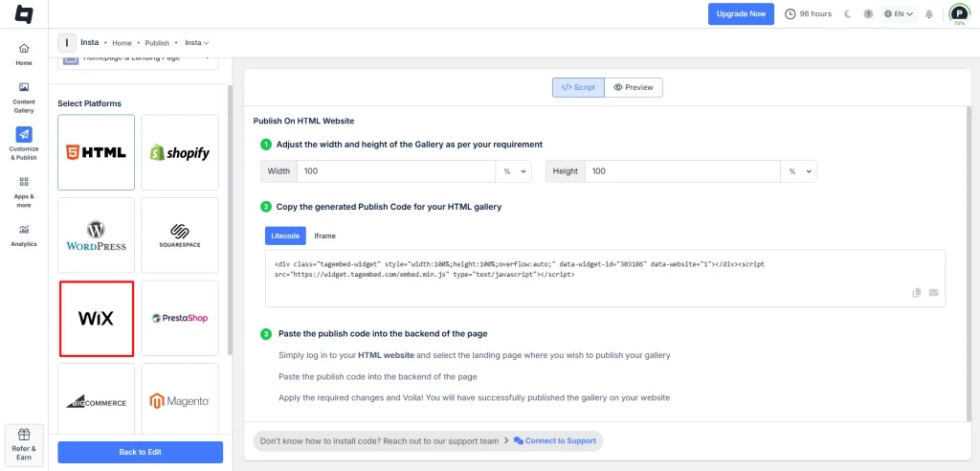Select the Shopify platform tile
Image resolution: width=980 pixels, height=471 pixels.
click(180, 152)
